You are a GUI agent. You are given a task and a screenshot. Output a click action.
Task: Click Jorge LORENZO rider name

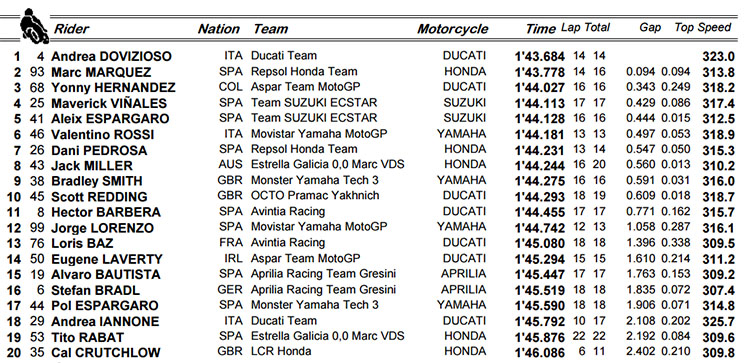click(102, 228)
